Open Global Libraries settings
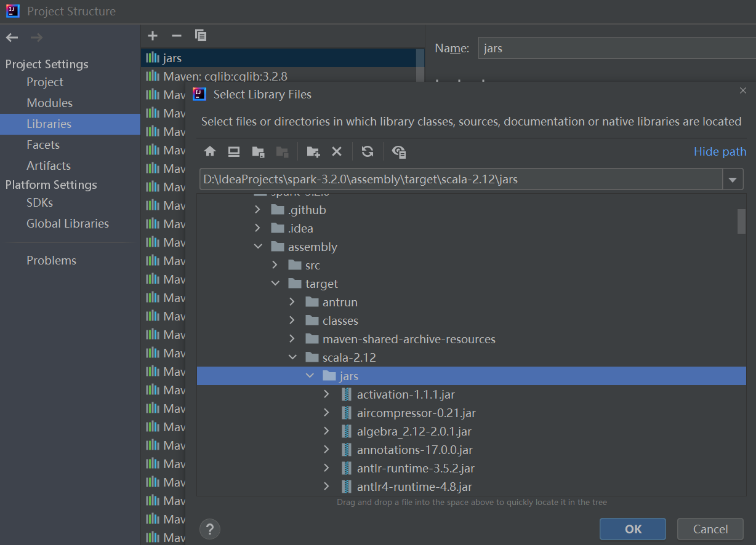Screen dimensions: 756x545 68,223
